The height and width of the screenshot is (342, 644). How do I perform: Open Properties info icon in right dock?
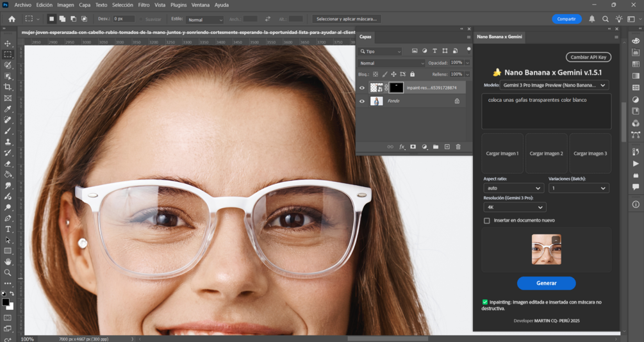(x=636, y=204)
